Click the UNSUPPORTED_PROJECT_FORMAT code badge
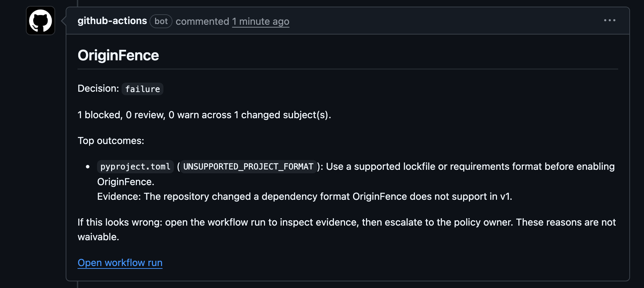Screen dimensions: 644x288 coord(248,167)
